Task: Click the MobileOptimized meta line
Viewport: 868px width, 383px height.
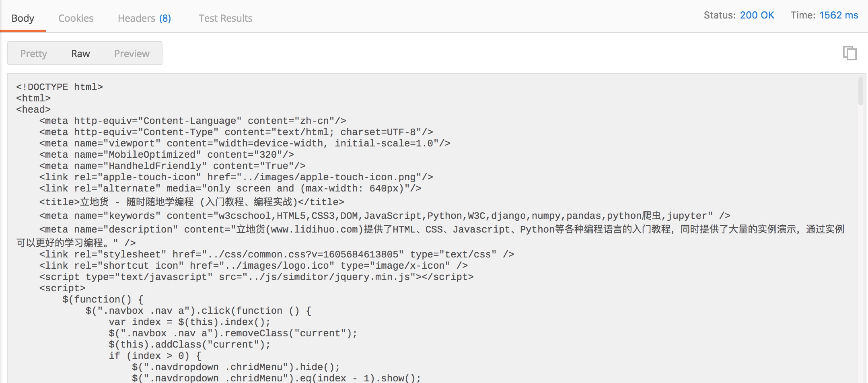Action: pyautogui.click(x=167, y=154)
